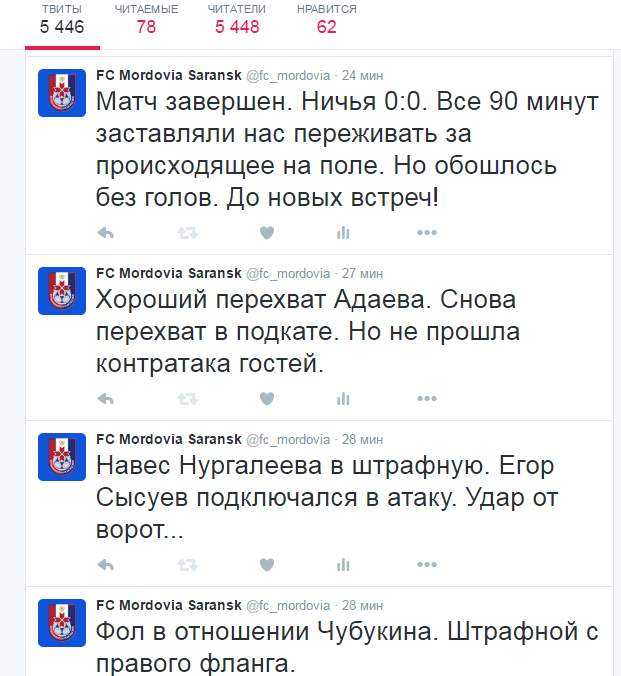This screenshot has width=621, height=676.
Task: Retweet the 'Матч завершен' tweet
Action: click(x=187, y=233)
